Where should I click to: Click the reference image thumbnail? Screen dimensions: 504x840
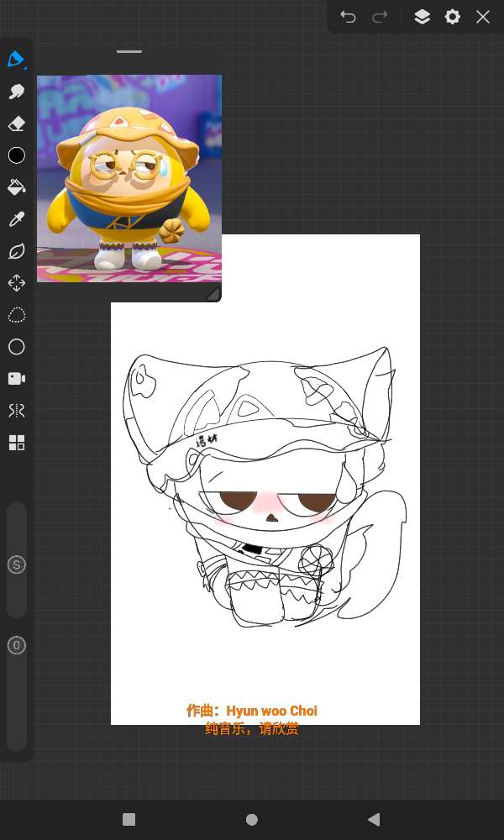point(129,178)
